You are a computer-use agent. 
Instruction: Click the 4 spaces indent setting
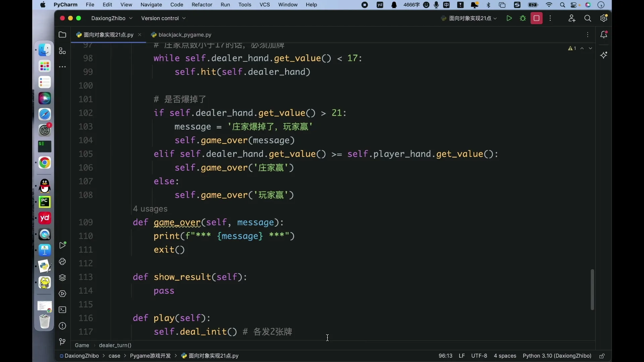tap(505, 356)
